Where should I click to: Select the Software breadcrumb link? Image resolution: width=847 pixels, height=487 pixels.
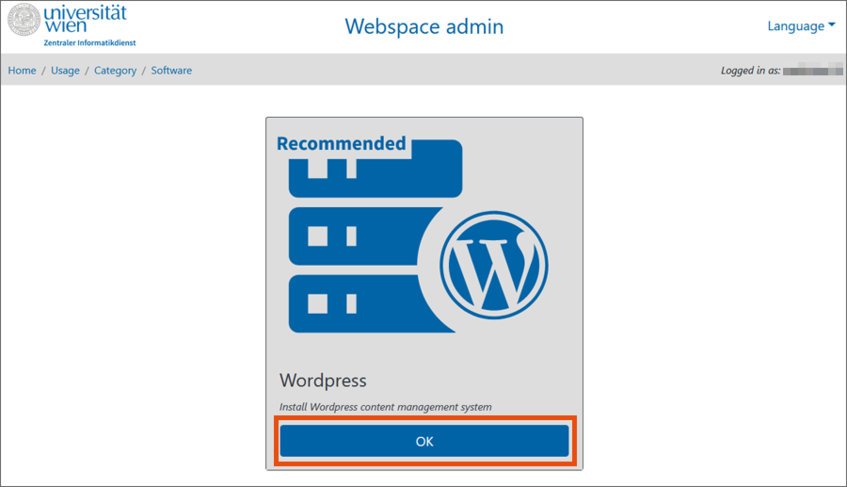click(171, 70)
